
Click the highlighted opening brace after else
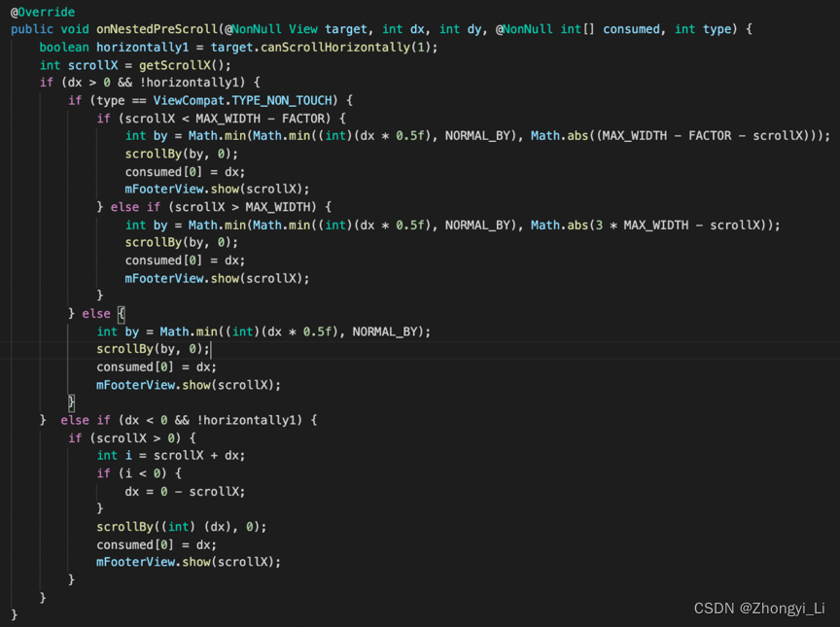[x=122, y=314]
